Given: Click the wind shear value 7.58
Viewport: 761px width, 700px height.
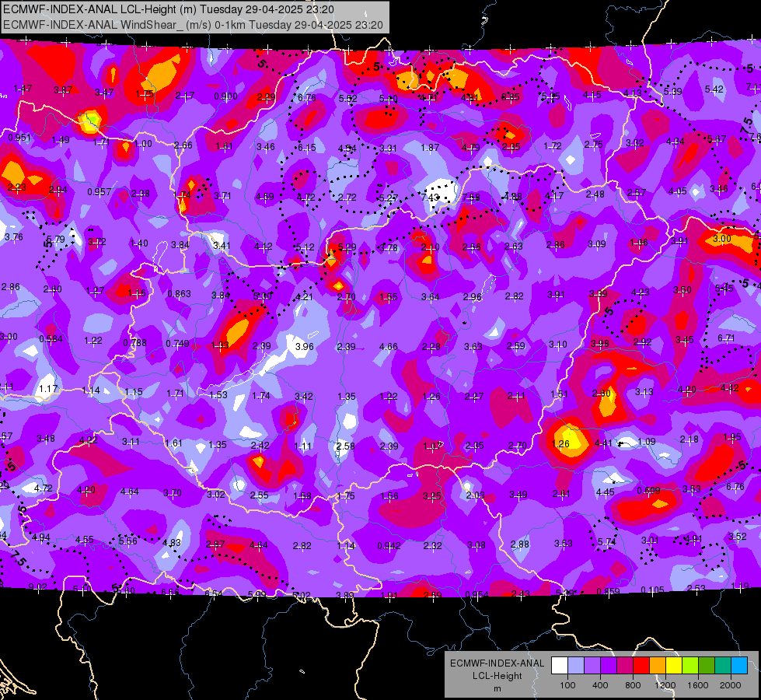Looking at the screenshot, I should pyautogui.click(x=471, y=197).
